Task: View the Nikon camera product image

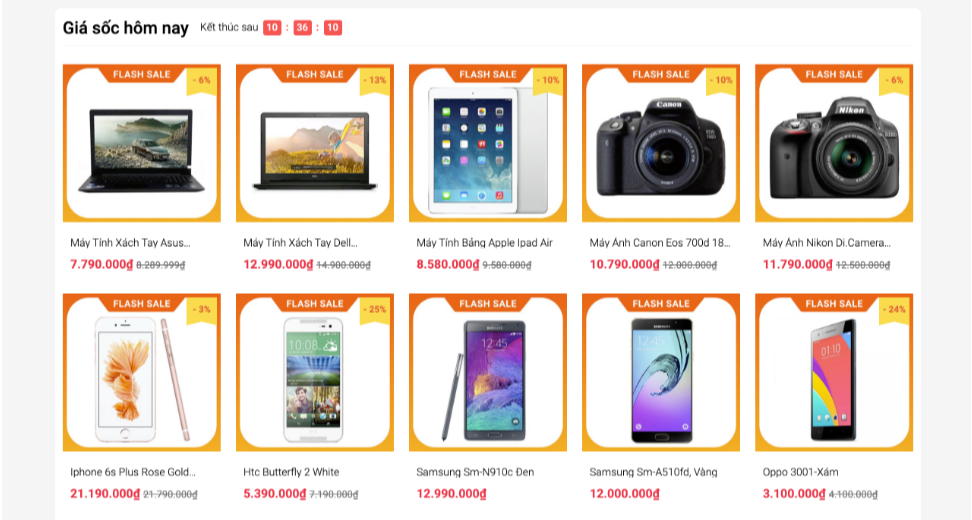Action: pyautogui.click(x=834, y=143)
